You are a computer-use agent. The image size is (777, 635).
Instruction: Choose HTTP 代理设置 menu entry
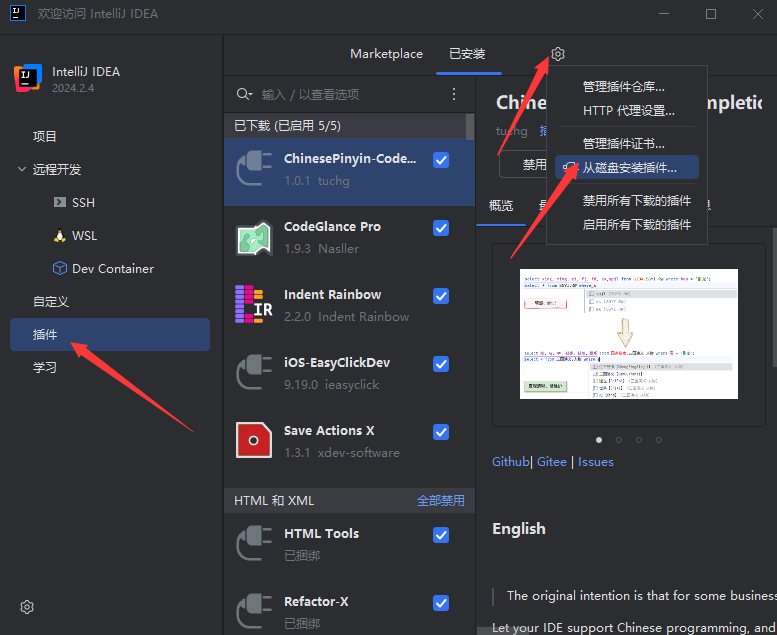pyautogui.click(x=628, y=110)
